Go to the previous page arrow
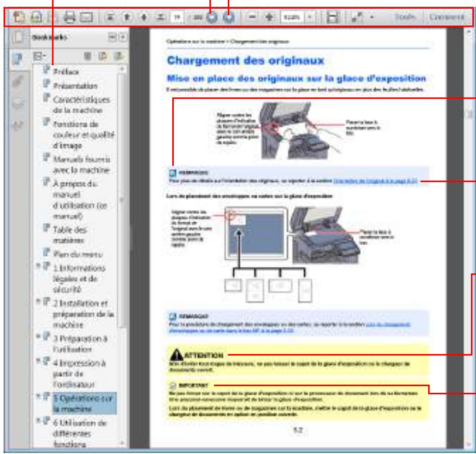Screen dimensions: 476x454 pos(127,17)
